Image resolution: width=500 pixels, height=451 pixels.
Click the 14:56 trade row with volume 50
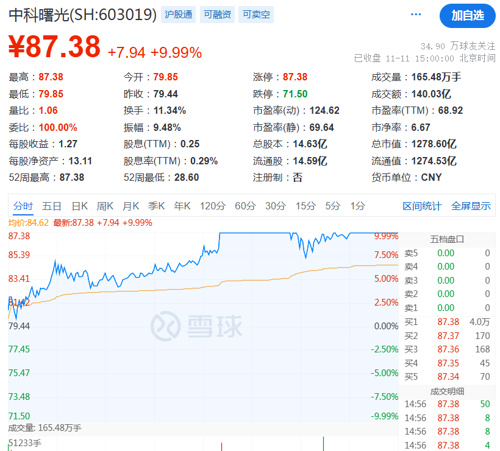pyautogui.click(x=447, y=404)
